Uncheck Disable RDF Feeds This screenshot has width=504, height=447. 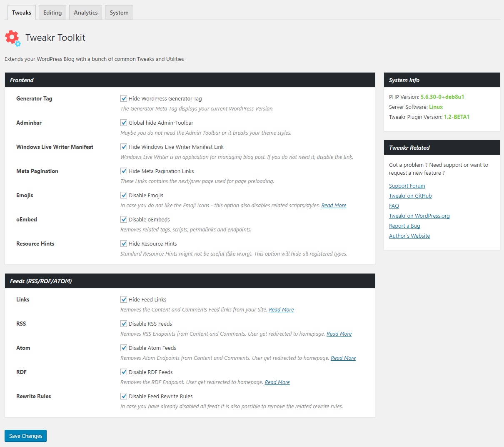coord(124,372)
